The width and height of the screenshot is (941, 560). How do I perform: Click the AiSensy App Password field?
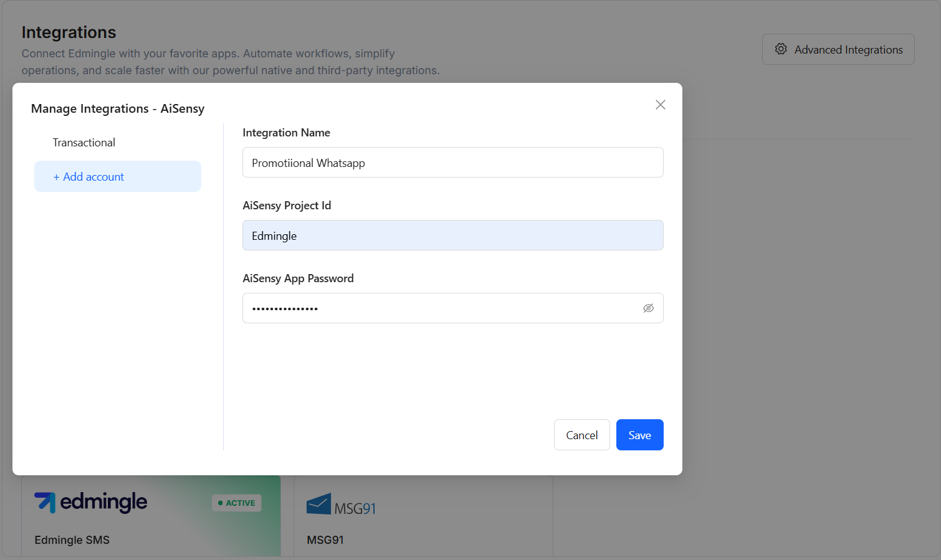pos(453,308)
